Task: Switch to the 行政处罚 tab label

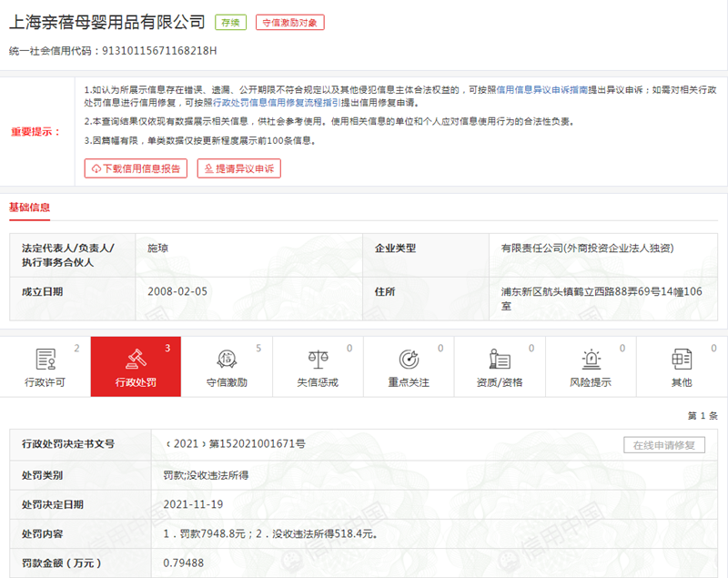Action: [x=136, y=382]
